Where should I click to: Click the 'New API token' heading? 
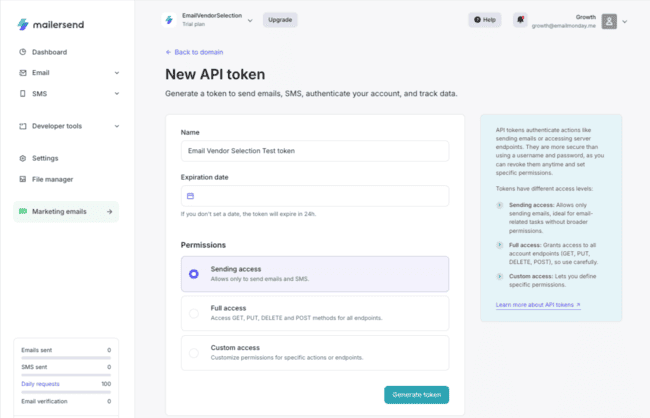tap(215, 74)
